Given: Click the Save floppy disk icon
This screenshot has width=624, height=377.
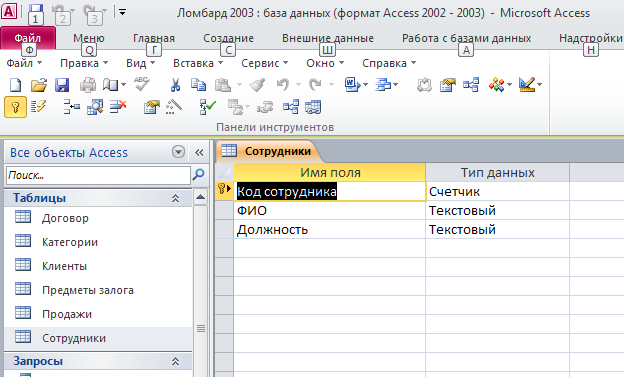Looking at the screenshot, I should 62,85.
